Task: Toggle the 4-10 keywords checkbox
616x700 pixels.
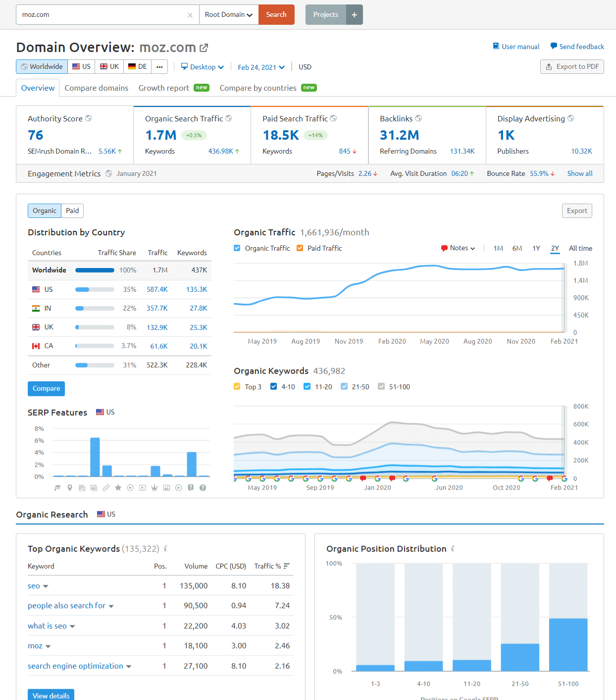Action: point(274,386)
